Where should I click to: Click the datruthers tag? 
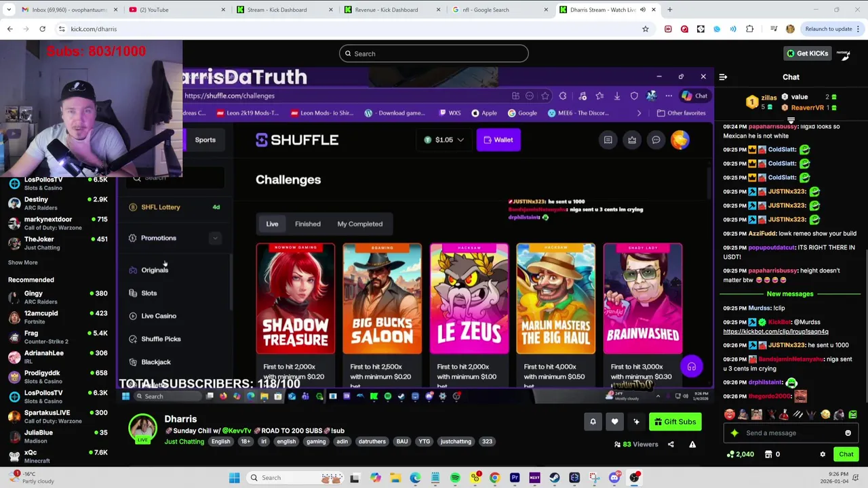[x=372, y=441]
